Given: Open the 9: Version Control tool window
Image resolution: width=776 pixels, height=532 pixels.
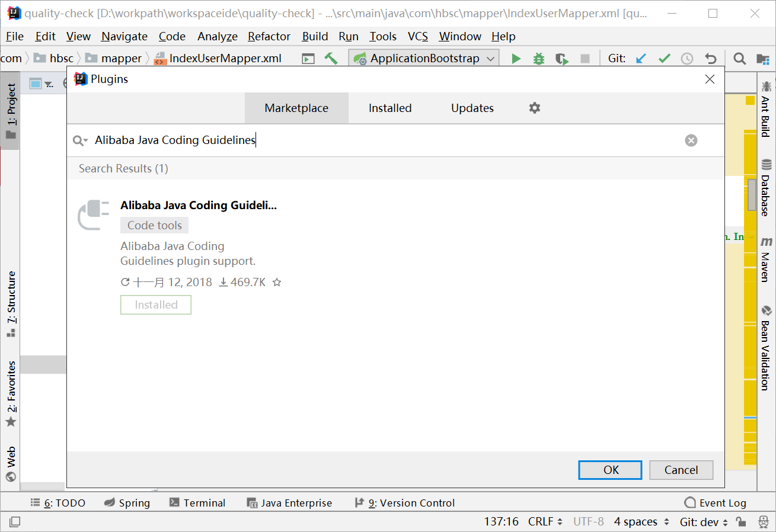Looking at the screenshot, I should tap(404, 503).
